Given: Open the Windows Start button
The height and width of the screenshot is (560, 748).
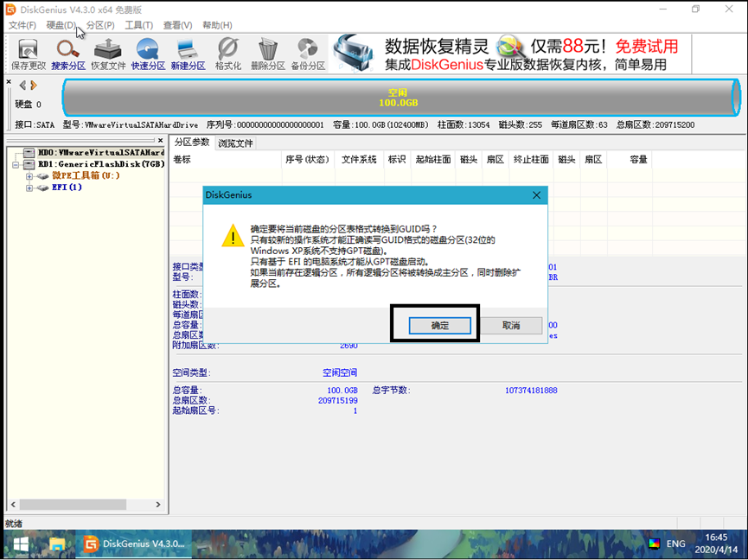Looking at the screenshot, I should pyautogui.click(x=21, y=544).
